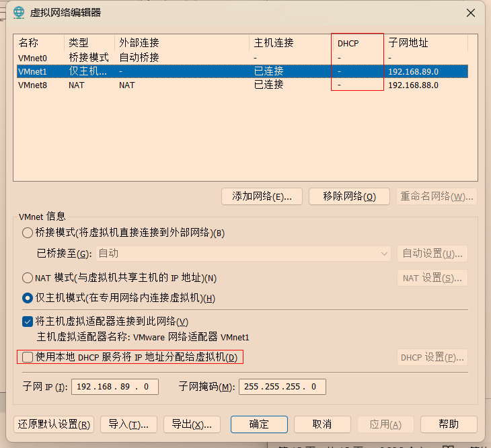
Task: Enable 使用本地 DHCP 服务 checkbox
Action: pos(28,357)
